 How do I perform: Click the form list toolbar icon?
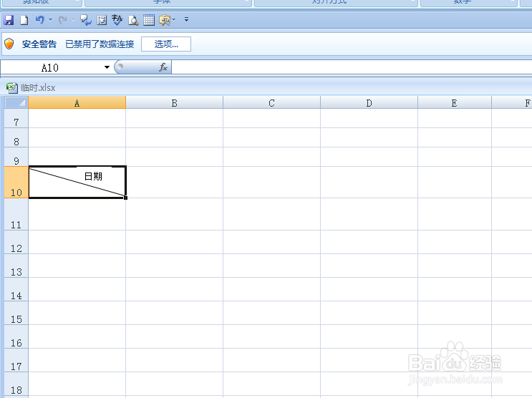tap(102, 20)
